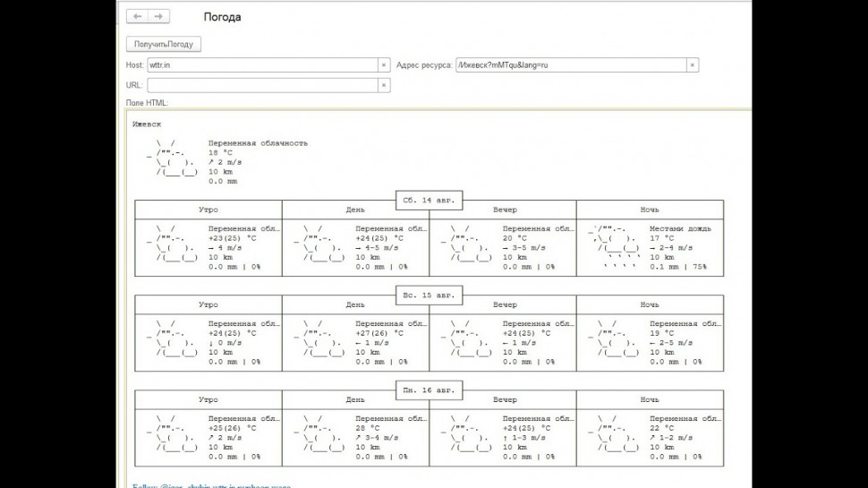868x488 pixels.
Task: Clear the Host field with its X button
Action: 384,65
